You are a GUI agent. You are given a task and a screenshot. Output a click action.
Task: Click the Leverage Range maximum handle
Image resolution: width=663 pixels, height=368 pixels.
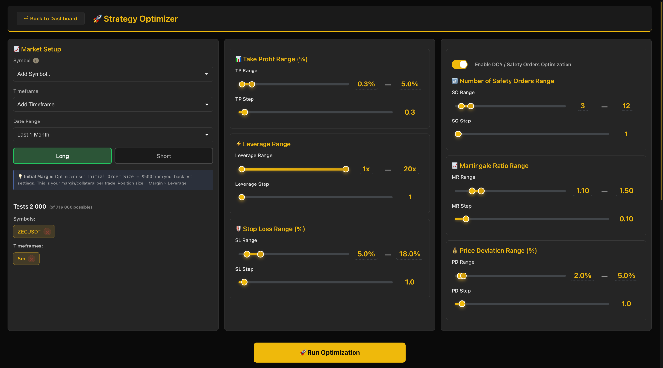[x=346, y=169]
